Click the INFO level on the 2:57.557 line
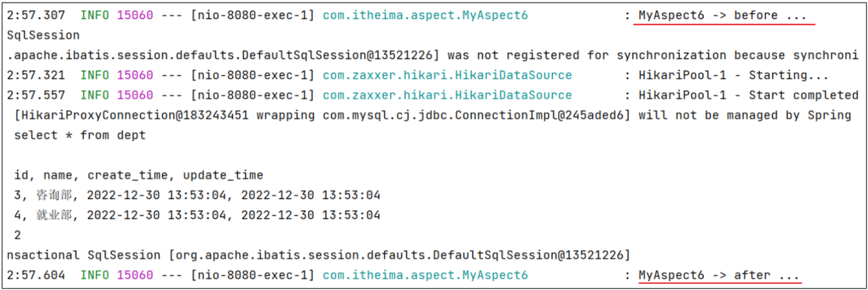 pyautogui.click(x=94, y=96)
